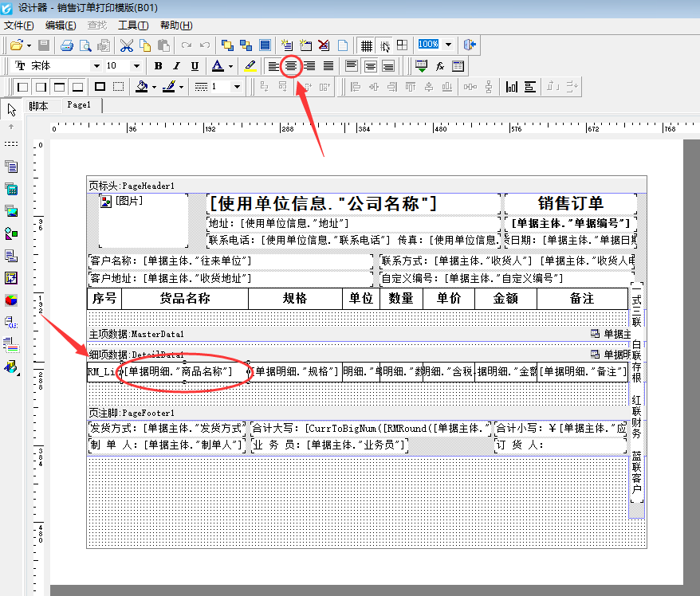The height and width of the screenshot is (596, 700).
Task: Toggle Italic formatting
Action: tap(175, 66)
